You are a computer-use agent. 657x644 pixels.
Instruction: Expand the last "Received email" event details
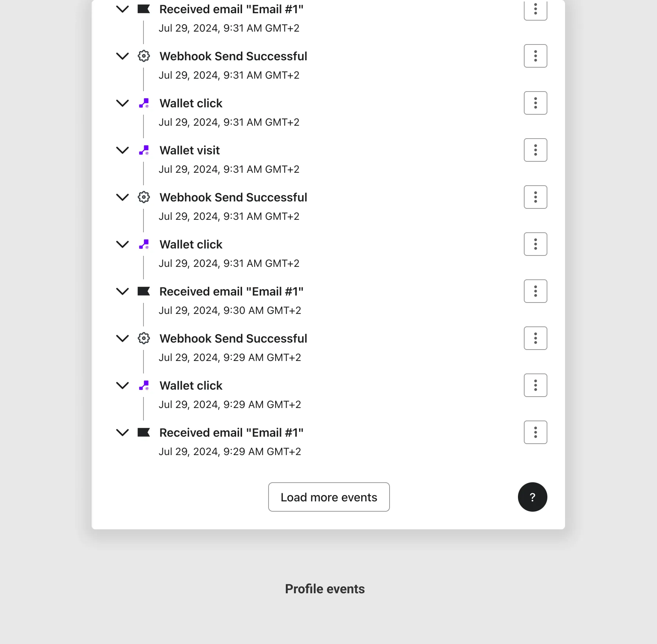(122, 432)
